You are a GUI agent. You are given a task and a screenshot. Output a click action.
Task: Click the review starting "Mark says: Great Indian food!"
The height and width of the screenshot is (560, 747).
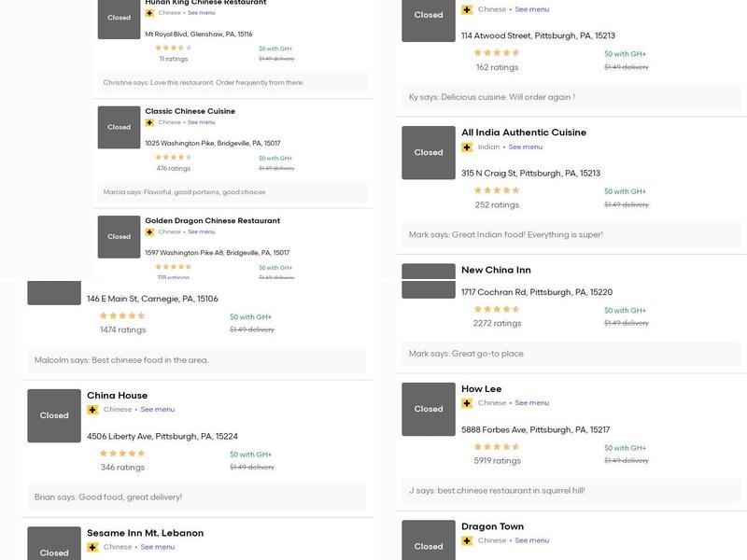pyautogui.click(x=506, y=235)
